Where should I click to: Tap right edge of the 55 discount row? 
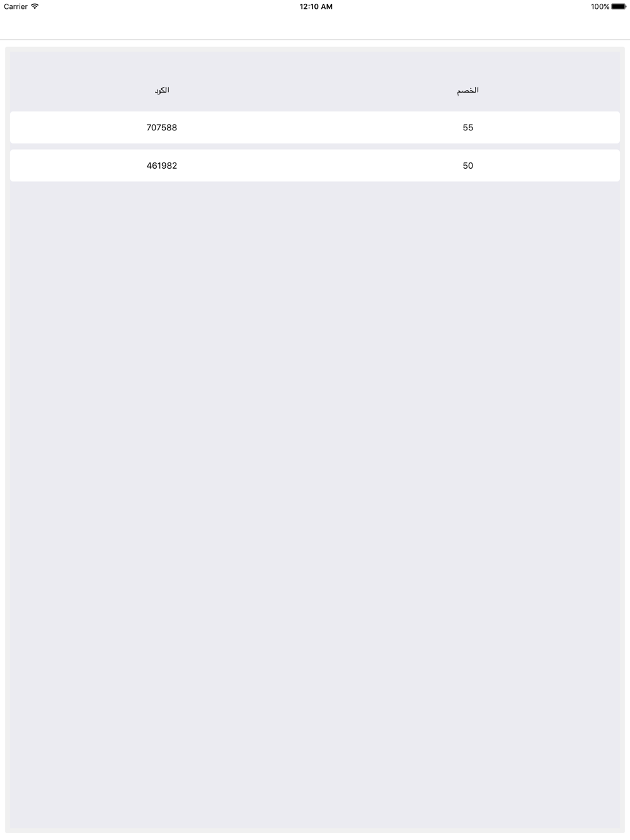click(605, 127)
